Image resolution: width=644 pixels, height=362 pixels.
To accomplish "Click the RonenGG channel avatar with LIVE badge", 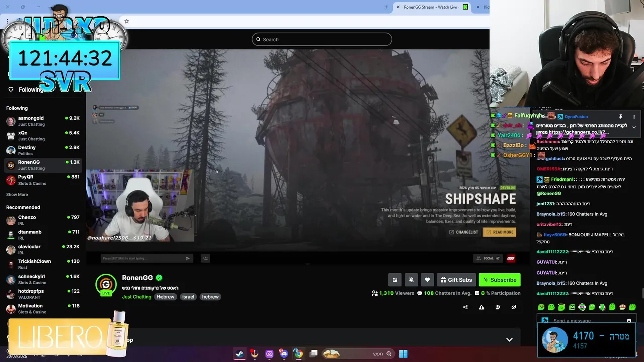I will click(x=106, y=285).
